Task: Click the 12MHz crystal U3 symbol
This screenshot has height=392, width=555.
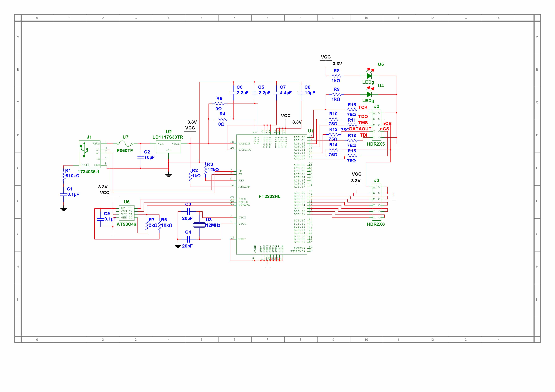Action: click(x=199, y=225)
